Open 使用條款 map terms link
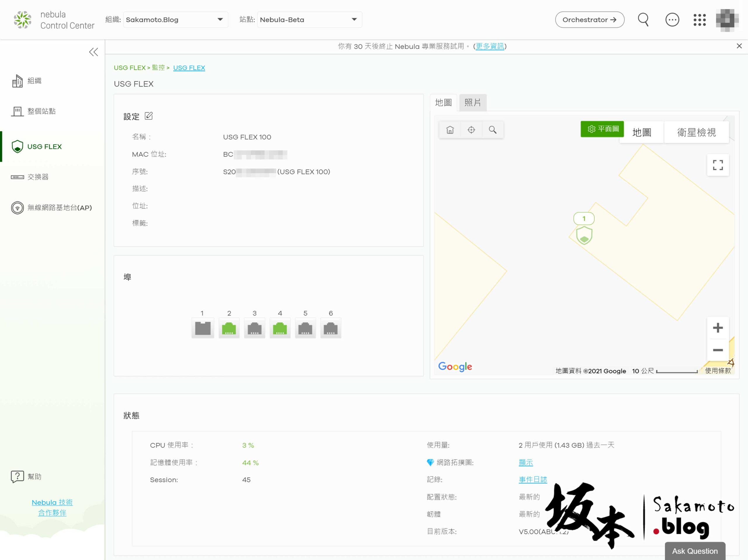Viewport: 748px width, 560px height. pos(718,371)
